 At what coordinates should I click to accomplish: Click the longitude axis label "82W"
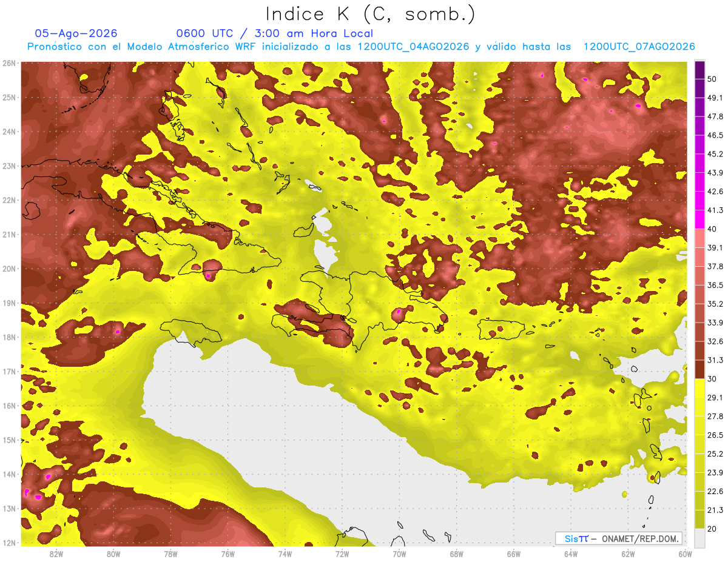pos(56,554)
